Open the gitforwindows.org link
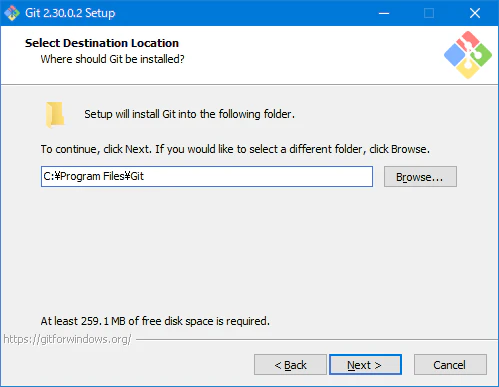 (x=67, y=339)
